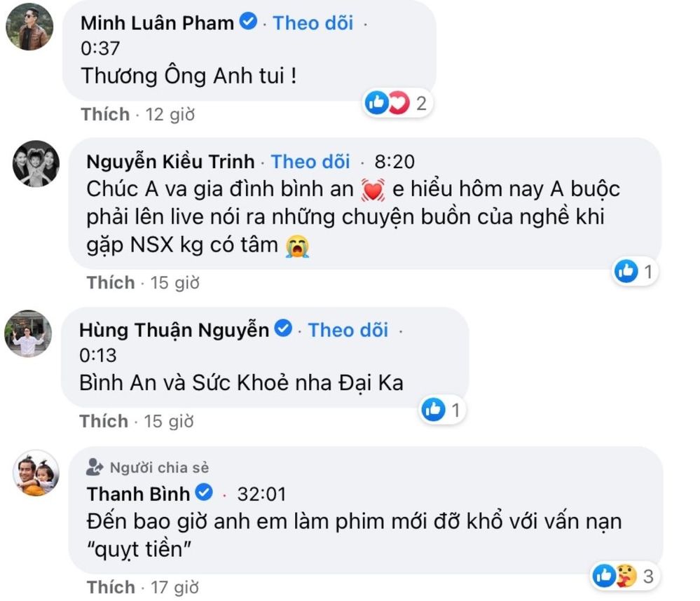Viewport: 700px width, 601px height.
Task: Open Thanh Bình's profile avatar
Action: [36, 473]
